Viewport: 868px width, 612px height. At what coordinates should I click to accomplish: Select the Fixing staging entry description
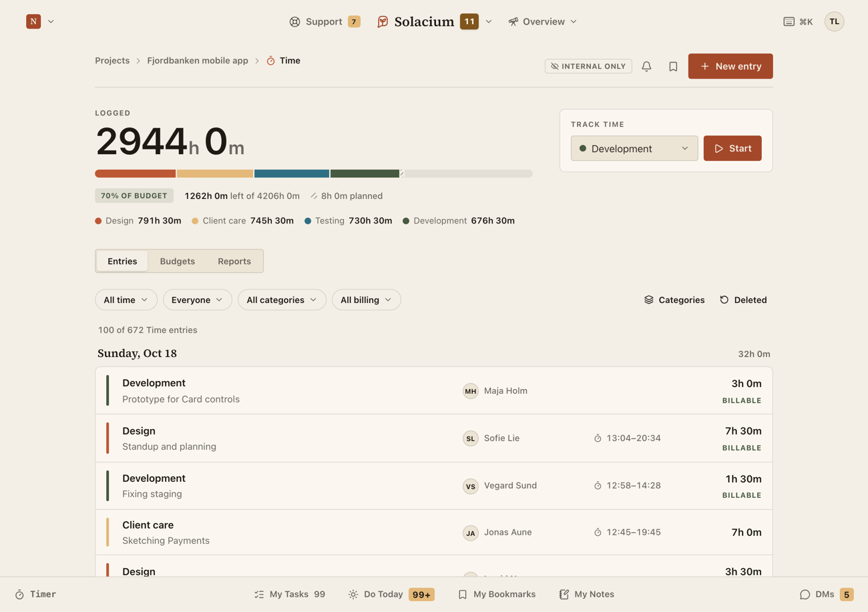[x=152, y=494]
